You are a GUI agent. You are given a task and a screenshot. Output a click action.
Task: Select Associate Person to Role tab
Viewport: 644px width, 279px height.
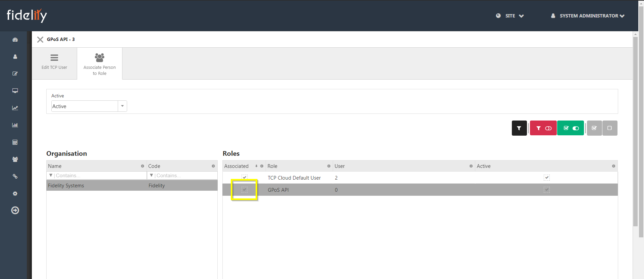(100, 63)
